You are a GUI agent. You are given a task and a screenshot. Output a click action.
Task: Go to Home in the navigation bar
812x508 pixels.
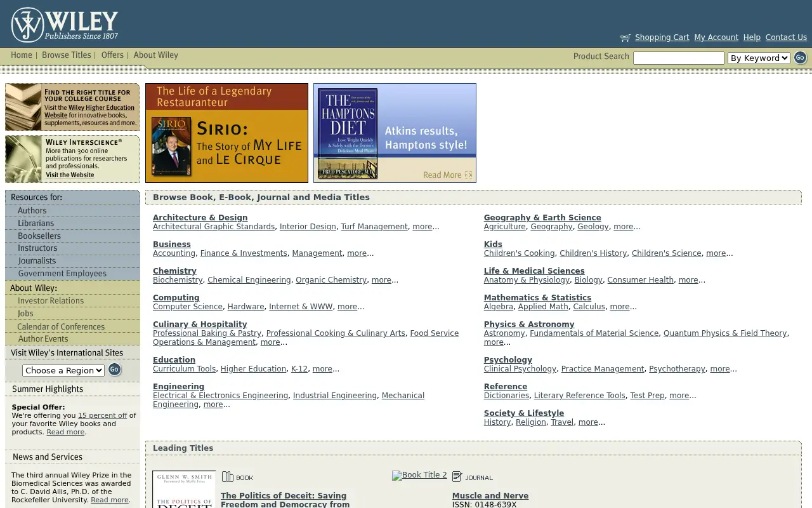22,55
